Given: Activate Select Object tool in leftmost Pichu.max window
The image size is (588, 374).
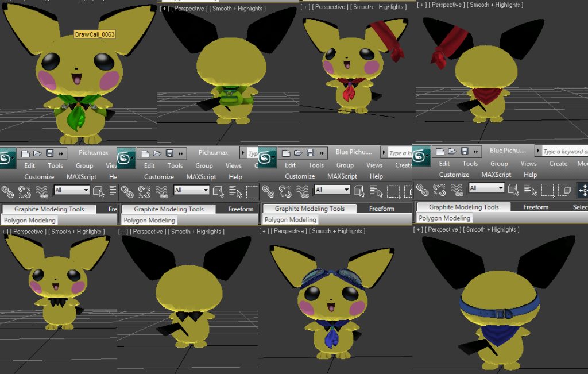Looking at the screenshot, I should click(99, 192).
